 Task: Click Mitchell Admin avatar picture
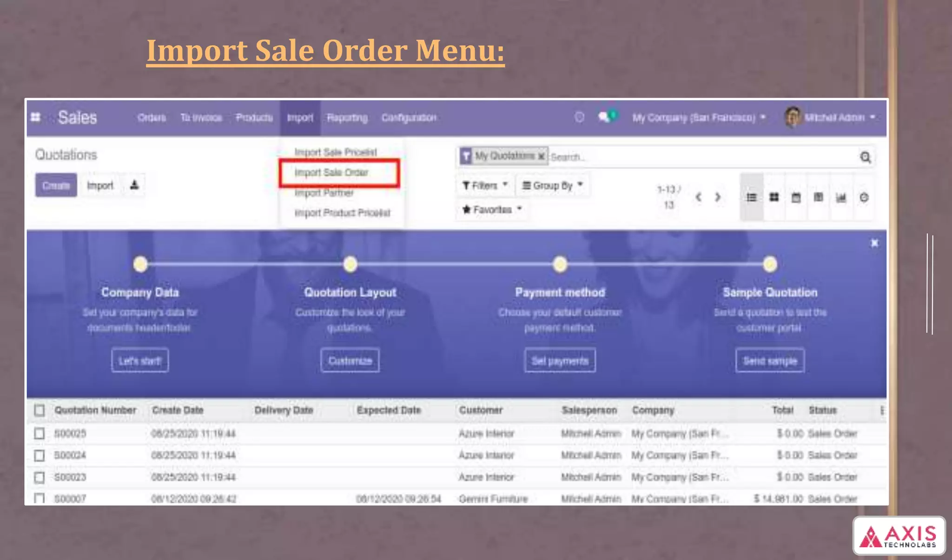(793, 117)
